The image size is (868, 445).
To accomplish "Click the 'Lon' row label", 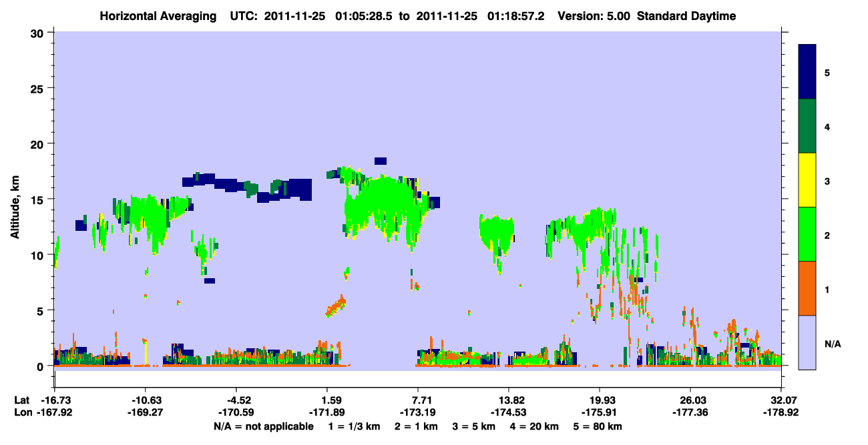I will click(x=23, y=412).
